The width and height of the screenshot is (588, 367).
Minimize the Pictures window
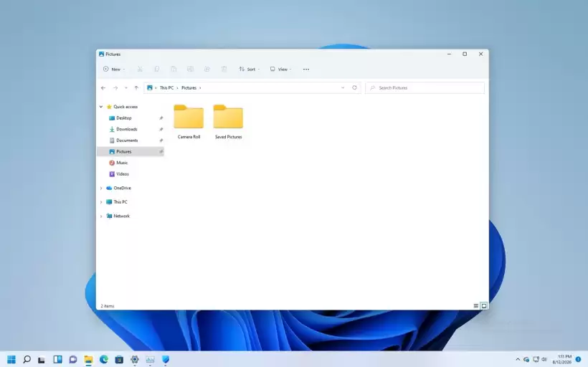tap(449, 54)
